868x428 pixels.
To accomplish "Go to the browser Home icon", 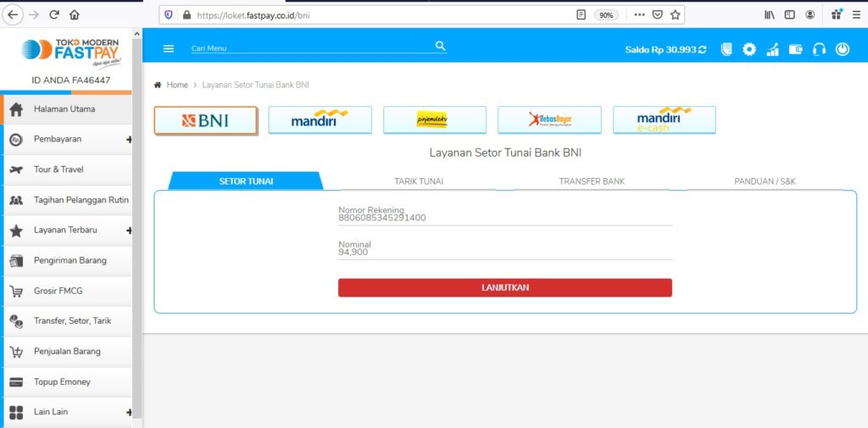I will click(x=75, y=15).
